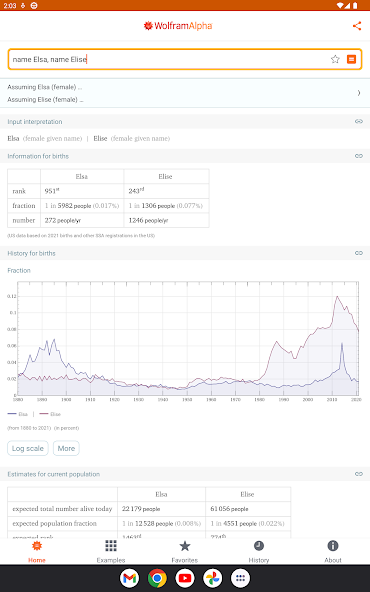Focus the name Elsa, name Elise query field
This screenshot has height=592, width=370.
click(168, 59)
